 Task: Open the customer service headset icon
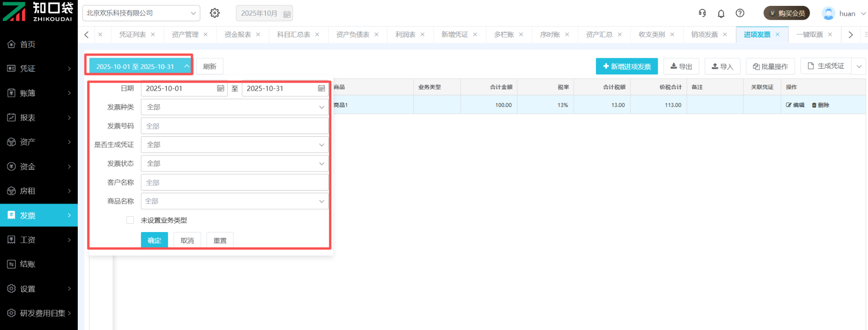[702, 13]
